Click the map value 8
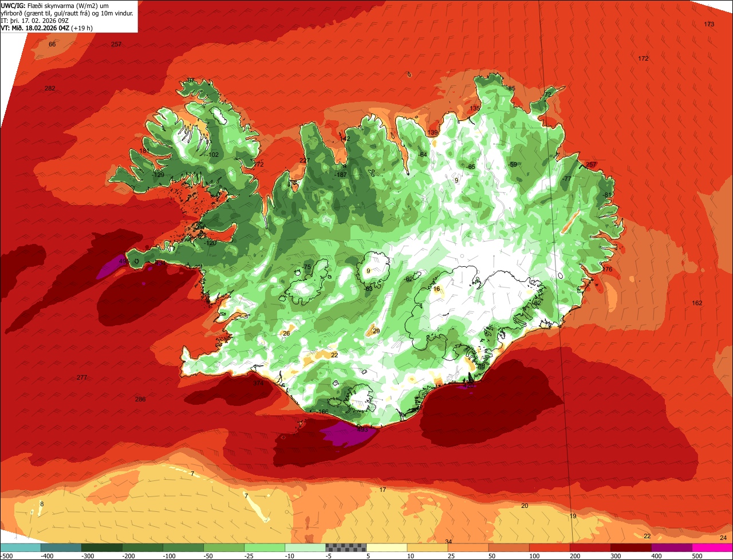 click(x=41, y=504)
